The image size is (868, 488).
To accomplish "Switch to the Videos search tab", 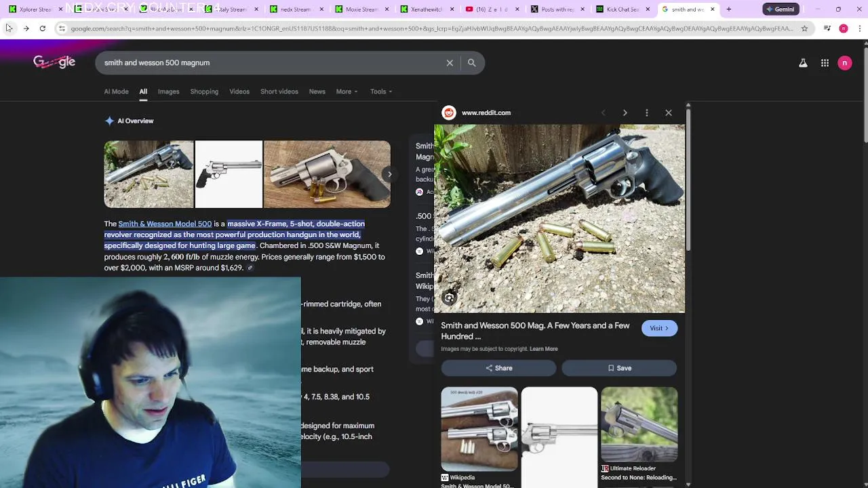I will coord(239,91).
